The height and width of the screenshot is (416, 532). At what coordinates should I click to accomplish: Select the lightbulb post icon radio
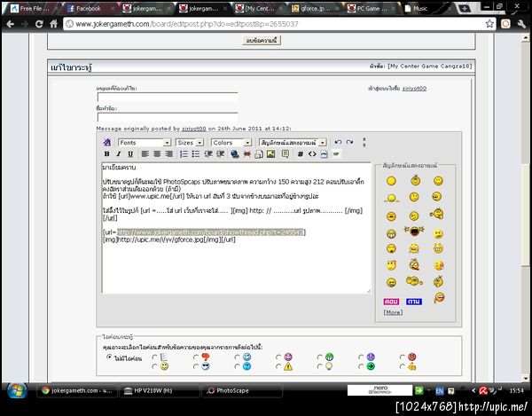(x=320, y=366)
